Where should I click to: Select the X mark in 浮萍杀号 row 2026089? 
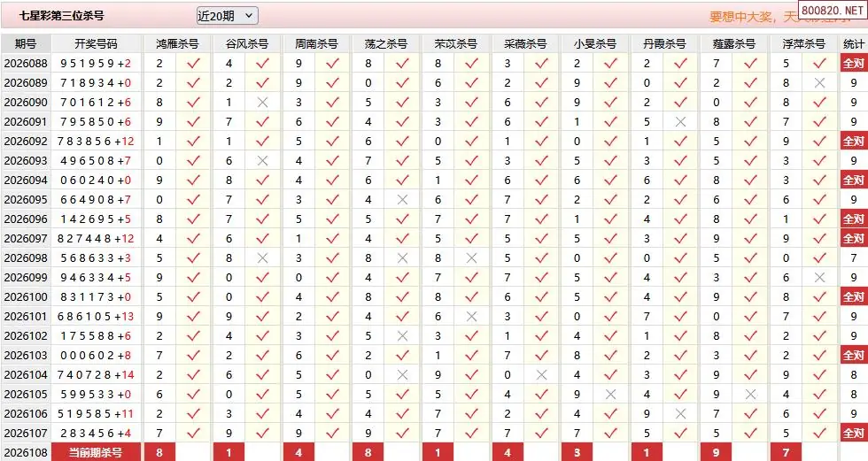click(820, 83)
